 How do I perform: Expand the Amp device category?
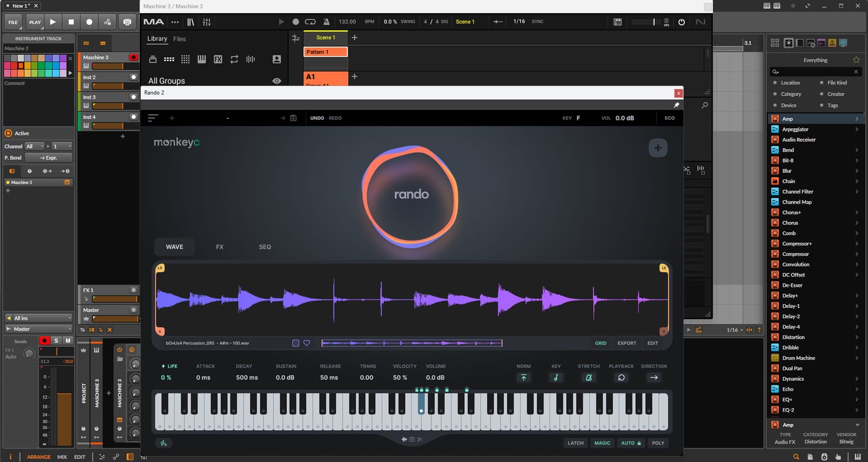[856, 119]
